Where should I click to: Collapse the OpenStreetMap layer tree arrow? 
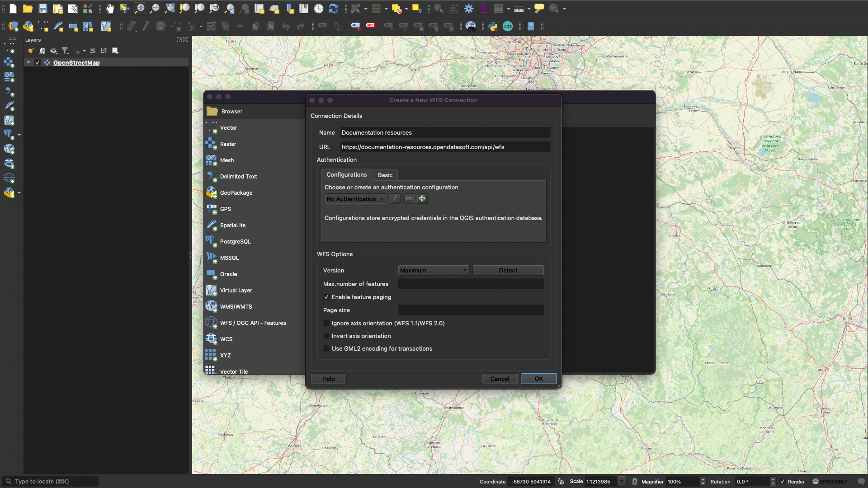(x=28, y=63)
